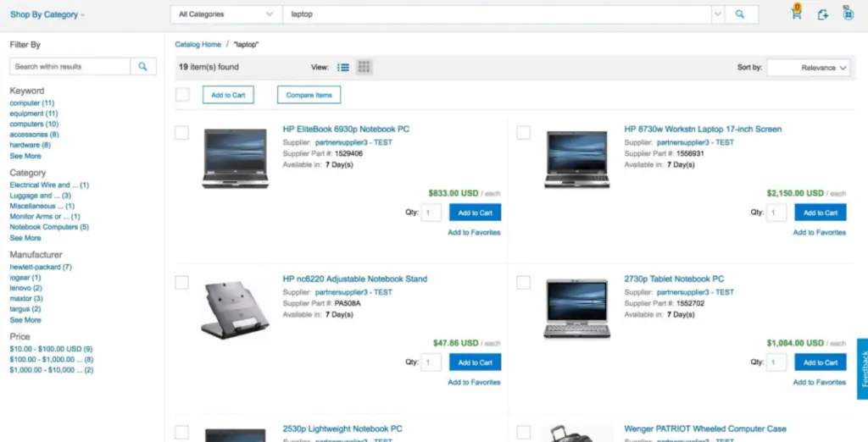Image resolution: width=868 pixels, height=442 pixels.
Task: Add HP 8730w Workstn Laptop to cart
Action: click(x=821, y=213)
